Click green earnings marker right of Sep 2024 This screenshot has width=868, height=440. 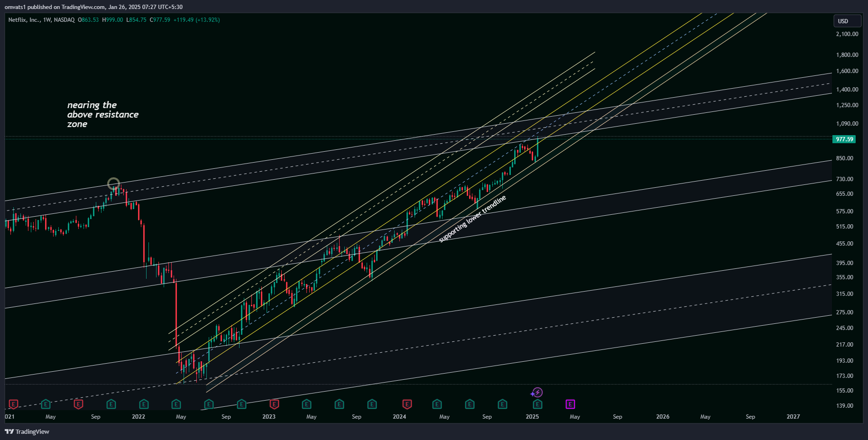point(502,404)
